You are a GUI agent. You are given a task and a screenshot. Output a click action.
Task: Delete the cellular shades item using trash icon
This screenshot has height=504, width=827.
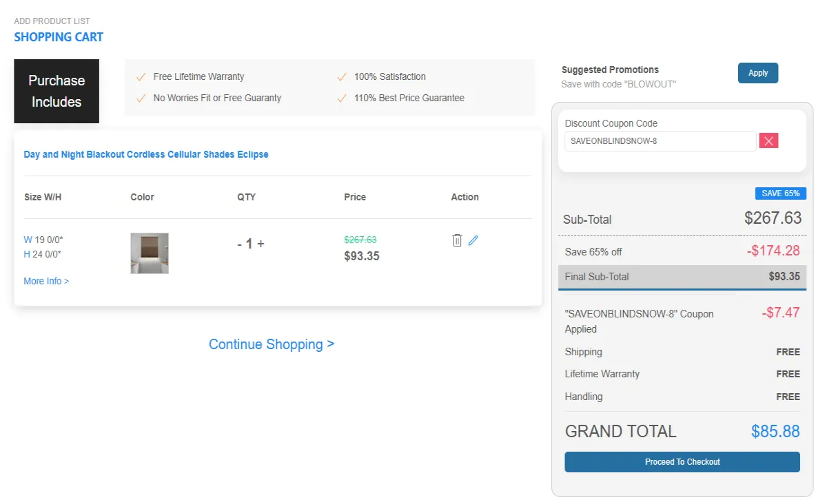457,240
